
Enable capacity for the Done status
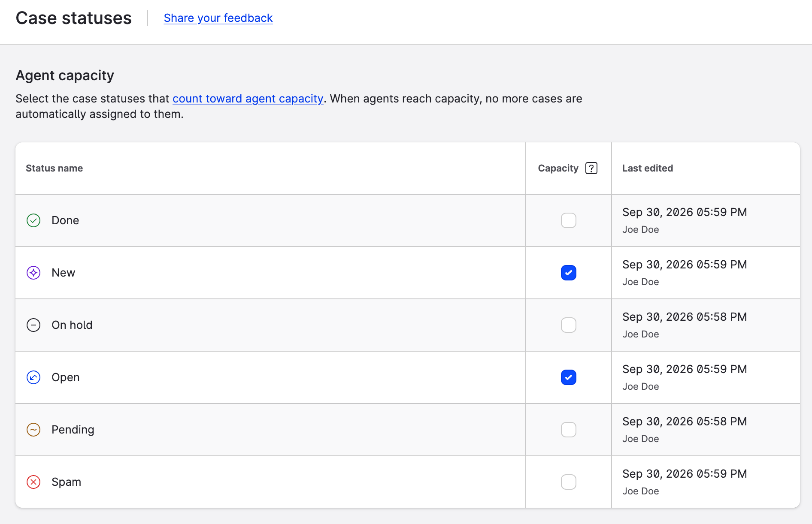[x=569, y=220]
